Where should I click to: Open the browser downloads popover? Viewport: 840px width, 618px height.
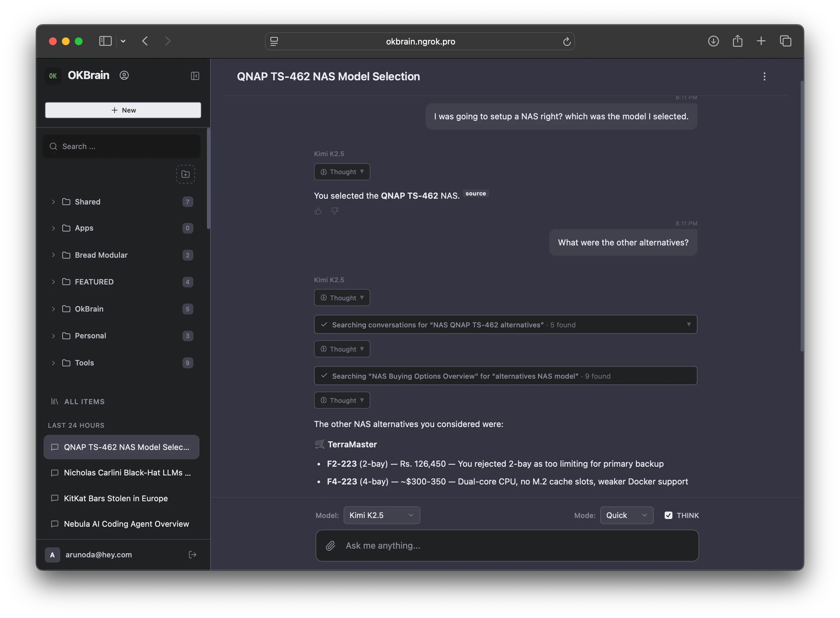coord(713,41)
